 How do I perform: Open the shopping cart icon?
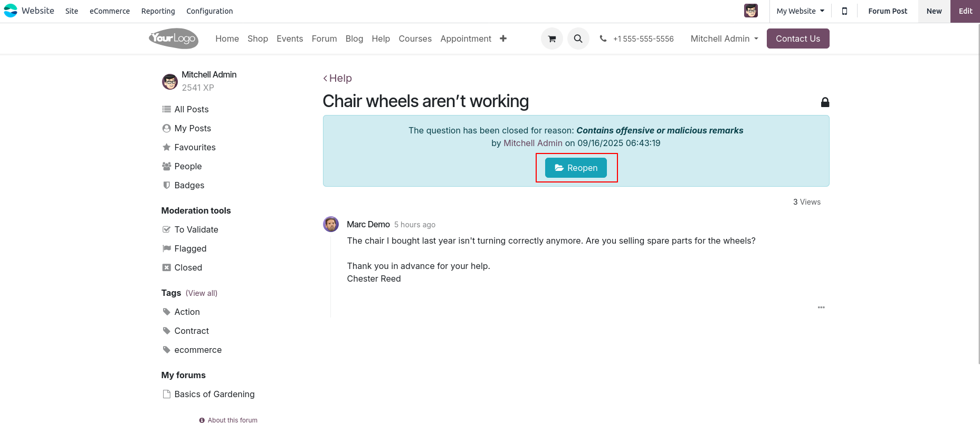551,39
